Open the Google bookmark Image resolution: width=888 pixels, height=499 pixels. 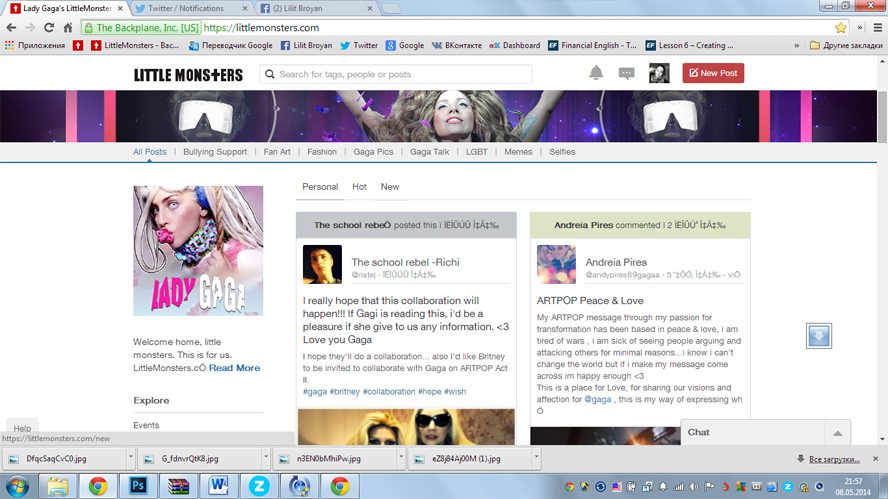[x=405, y=45]
